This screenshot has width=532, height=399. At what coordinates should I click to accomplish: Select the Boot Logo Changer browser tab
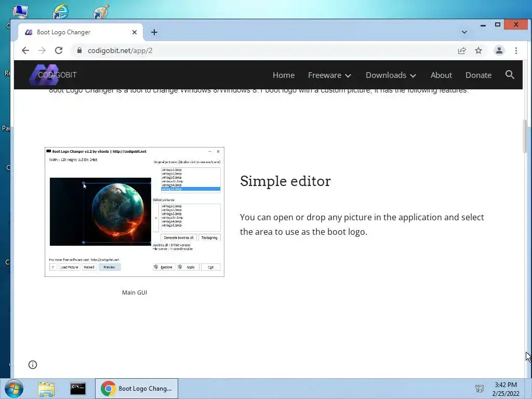(x=80, y=32)
